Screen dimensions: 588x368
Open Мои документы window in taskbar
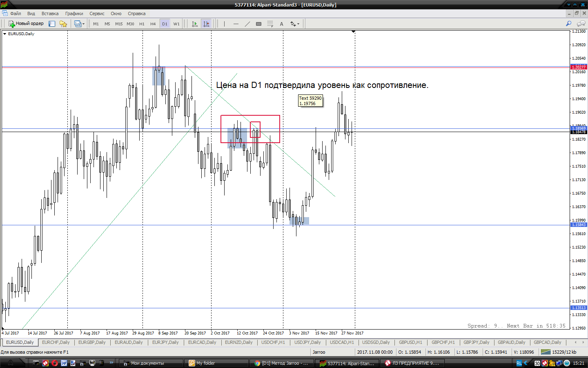tap(151, 363)
